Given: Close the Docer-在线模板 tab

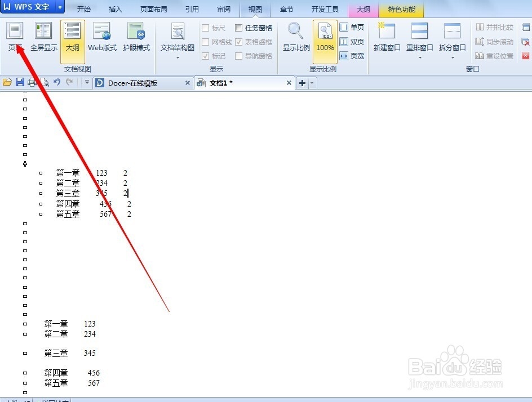Looking at the screenshot, I should coord(187,83).
